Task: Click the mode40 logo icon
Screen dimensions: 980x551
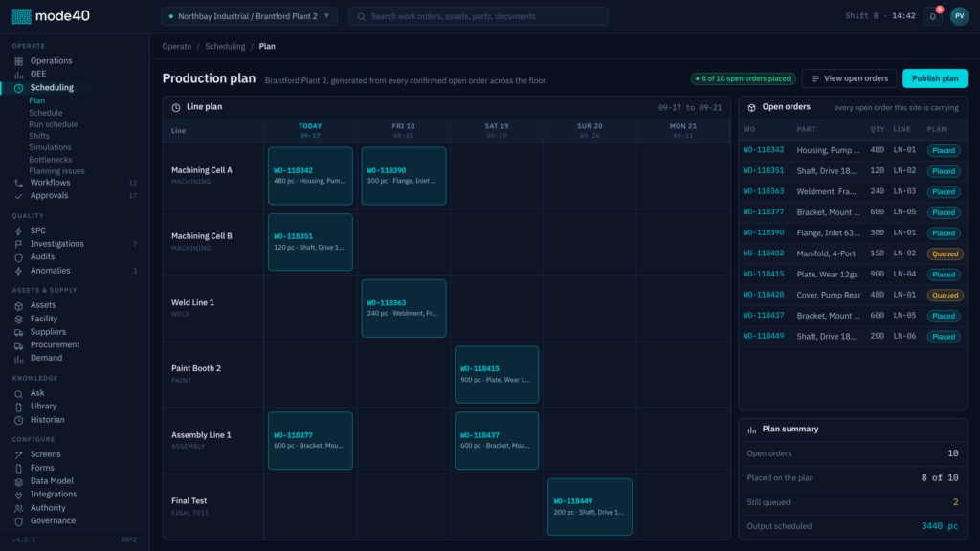Action: coord(21,16)
